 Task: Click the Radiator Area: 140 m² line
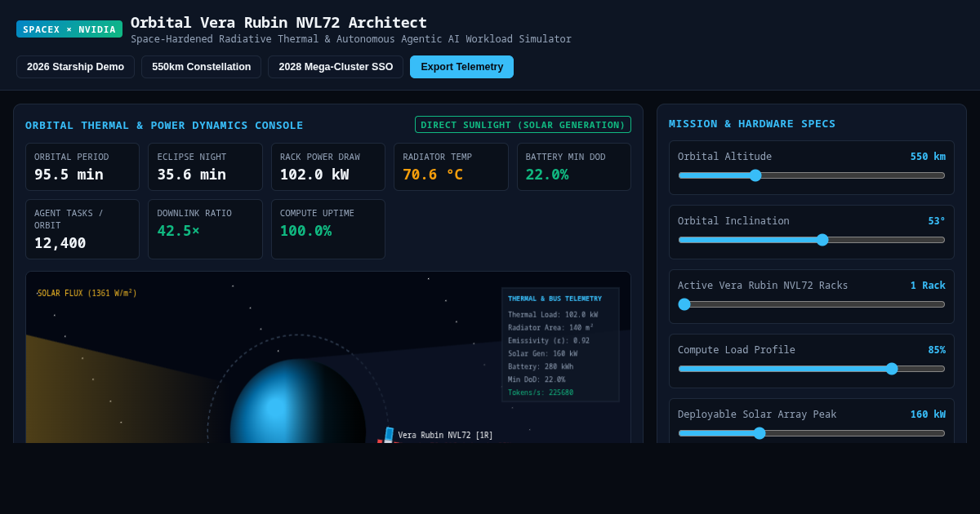tap(551, 328)
